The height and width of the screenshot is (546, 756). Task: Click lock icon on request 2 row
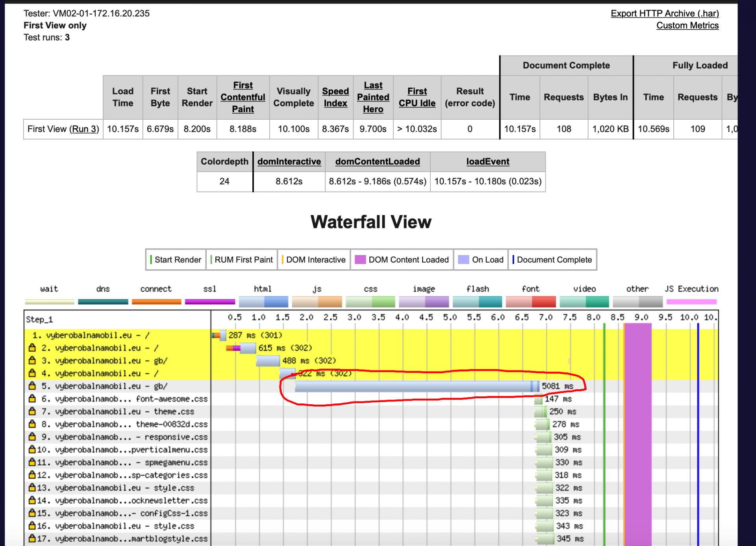coord(32,348)
